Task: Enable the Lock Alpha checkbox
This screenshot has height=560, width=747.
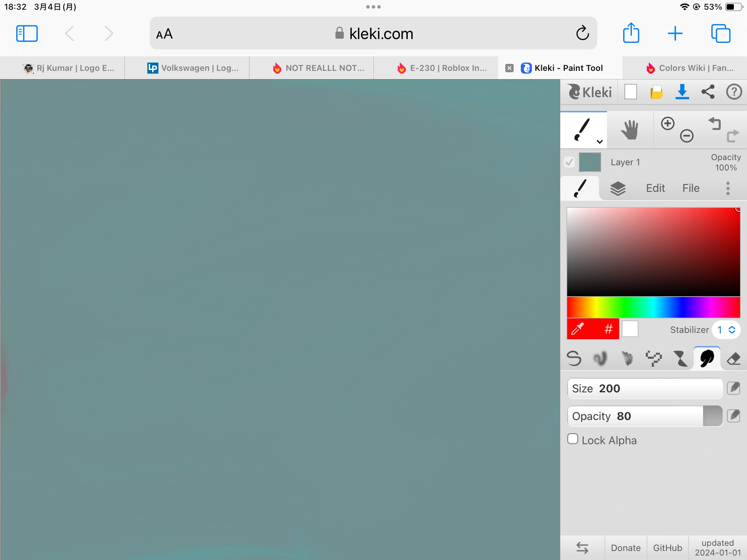Action: pos(573,439)
